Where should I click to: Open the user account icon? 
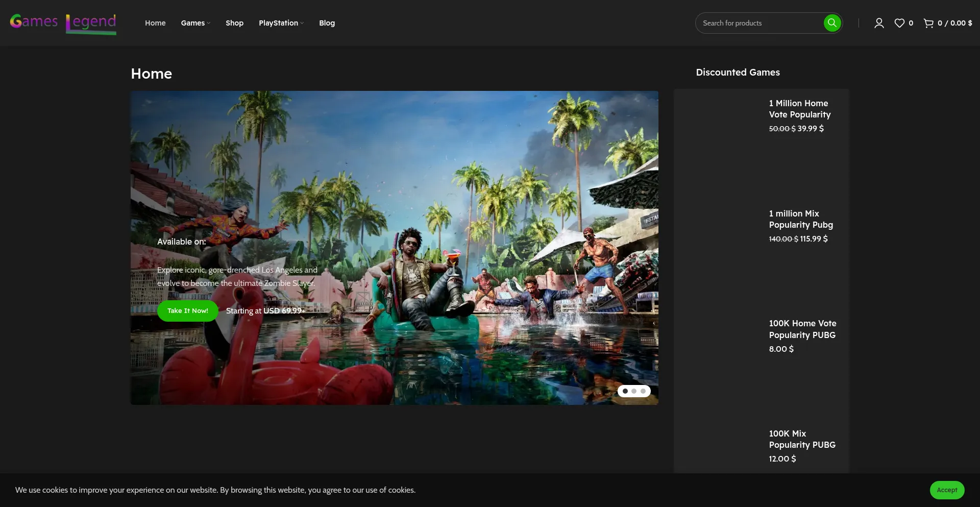point(879,23)
